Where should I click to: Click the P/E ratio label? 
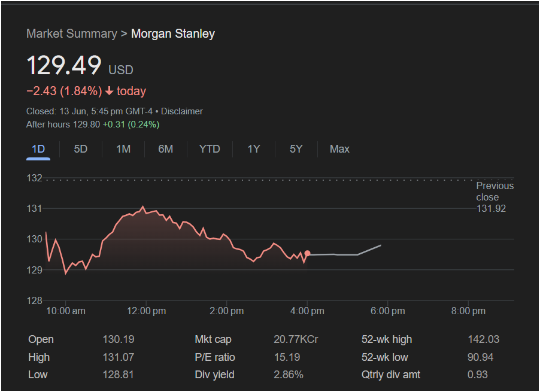[x=215, y=357]
